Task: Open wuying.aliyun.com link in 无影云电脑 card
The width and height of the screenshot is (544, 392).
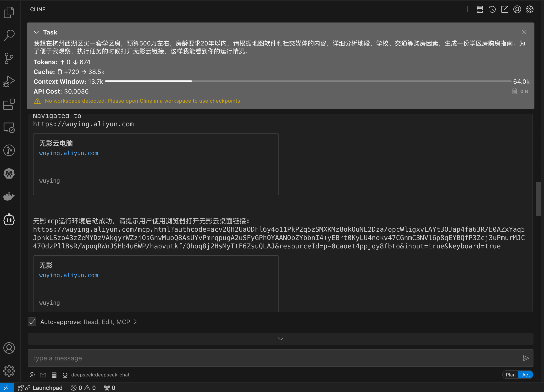Action: 68,153
